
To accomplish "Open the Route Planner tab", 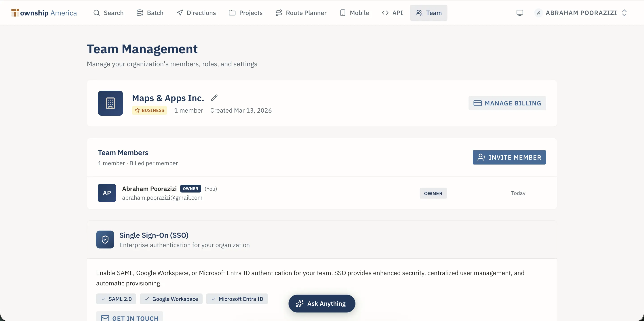I will [301, 13].
